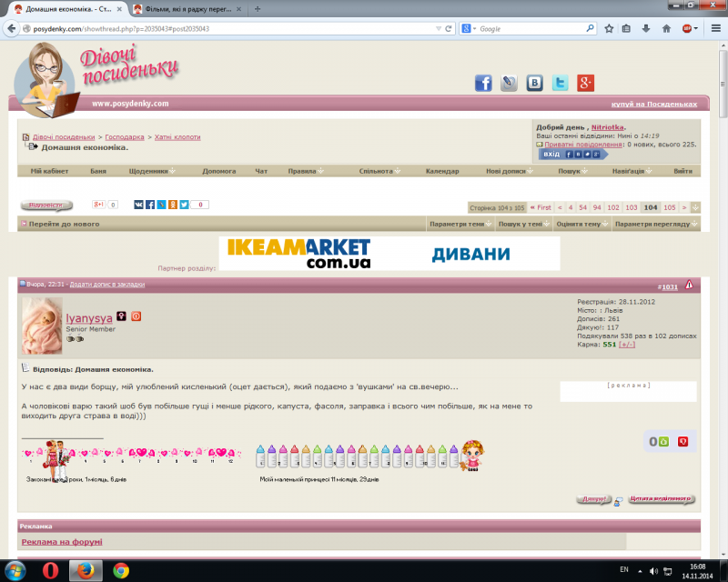Open Iyanysya user profile link
The image size is (728, 582).
click(x=89, y=318)
